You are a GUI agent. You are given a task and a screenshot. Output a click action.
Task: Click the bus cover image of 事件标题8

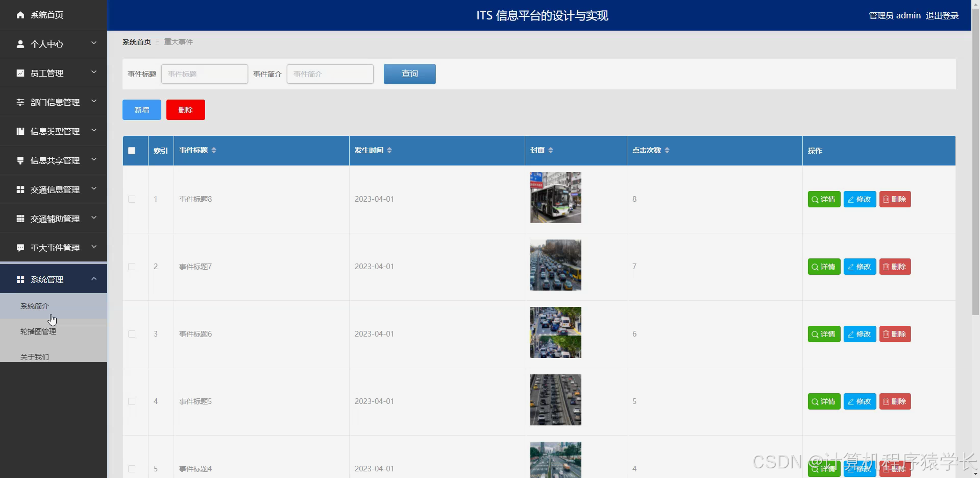coord(556,198)
